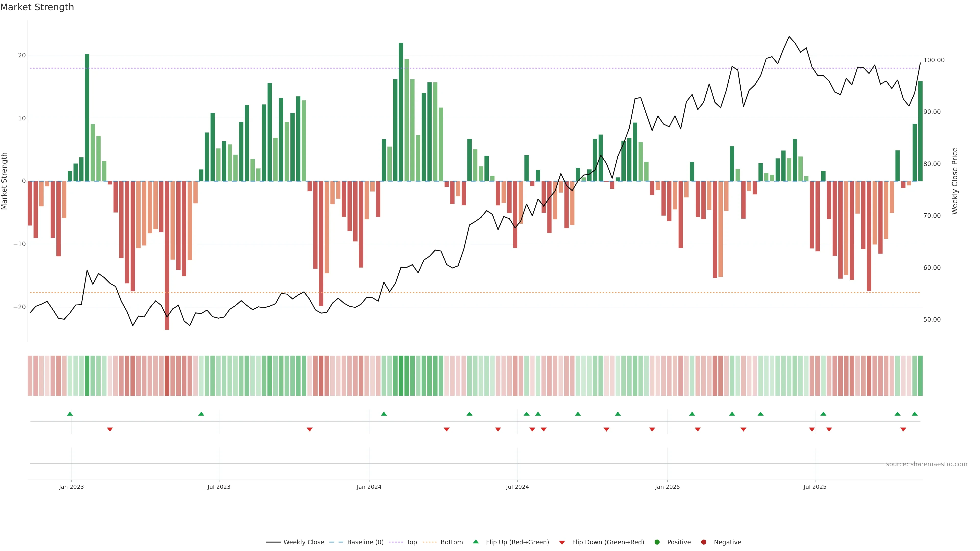980x551 pixels.
Task: Click the red Flip Down triangle in legend
Action: (562, 543)
